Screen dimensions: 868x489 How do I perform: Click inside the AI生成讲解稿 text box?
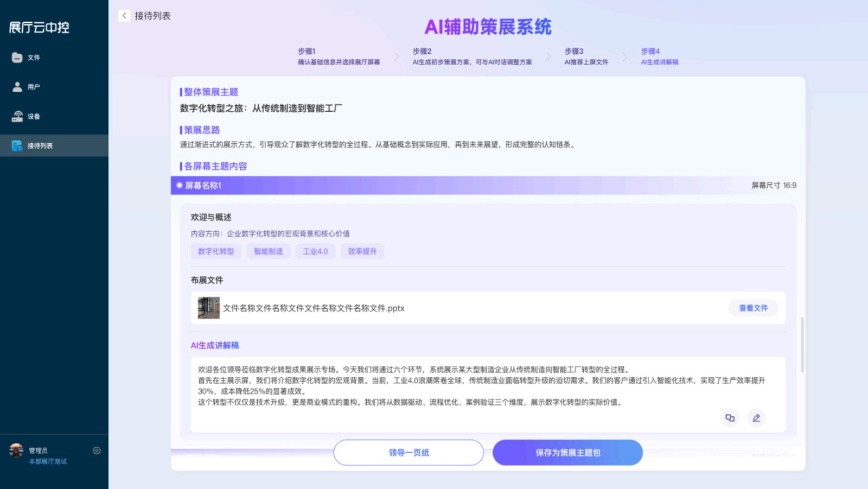[488, 395]
